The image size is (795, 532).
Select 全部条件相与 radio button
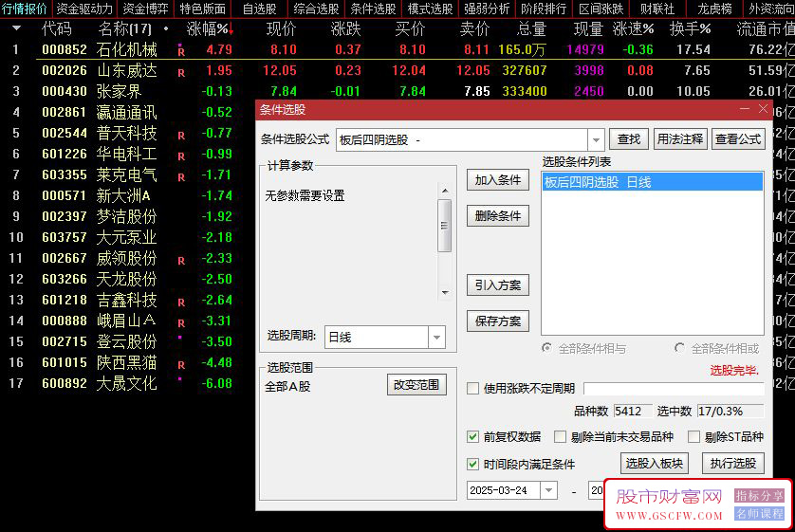coord(546,348)
